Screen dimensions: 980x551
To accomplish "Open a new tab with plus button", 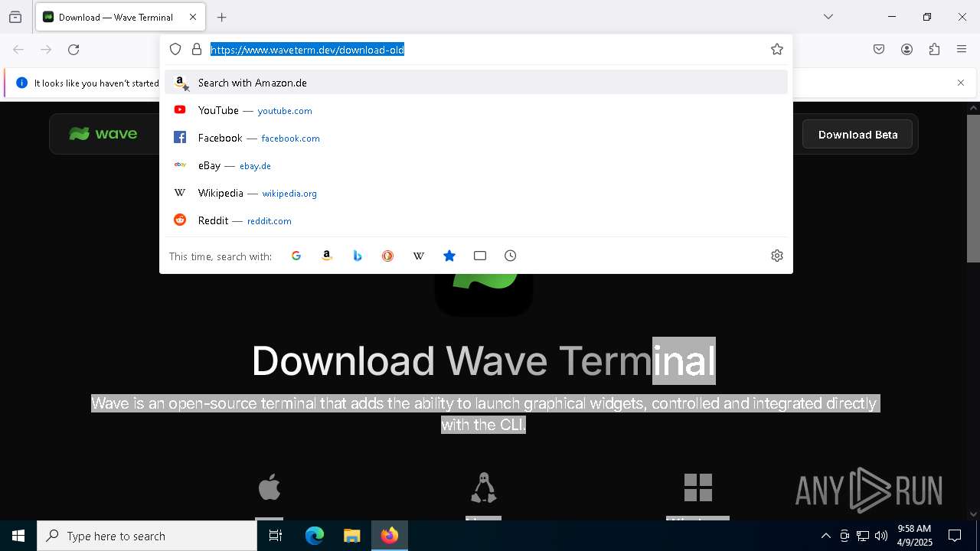I will pos(222,17).
